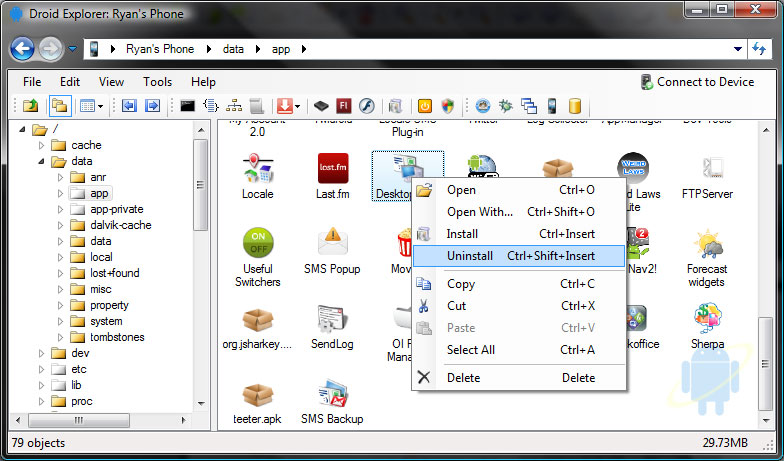This screenshot has width=784, height=461.
Task: Choose Open in the context menu
Action: tap(519, 190)
